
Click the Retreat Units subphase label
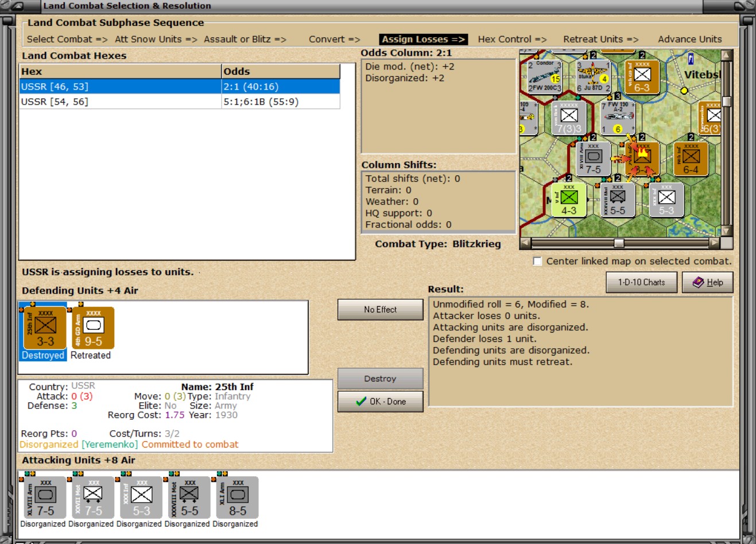click(x=601, y=39)
